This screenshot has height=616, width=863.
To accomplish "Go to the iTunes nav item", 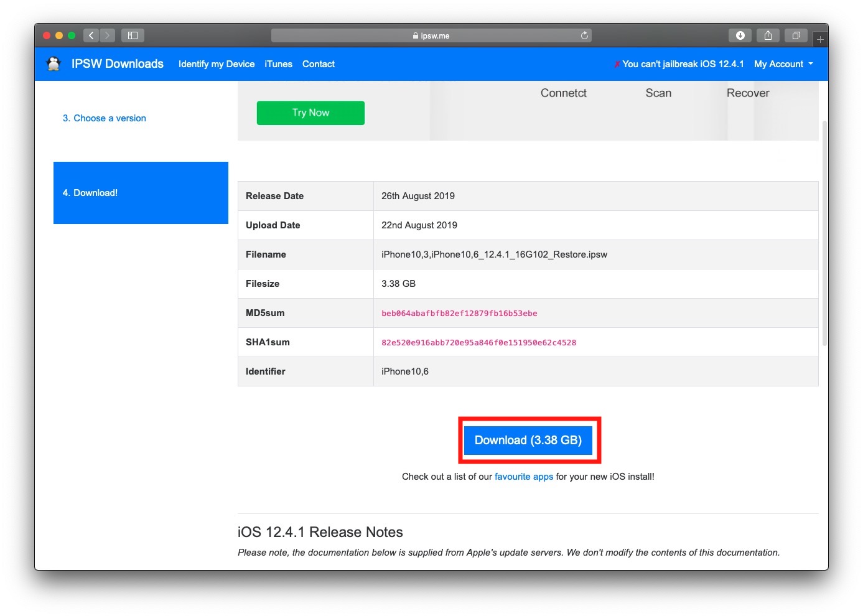I will tap(278, 64).
